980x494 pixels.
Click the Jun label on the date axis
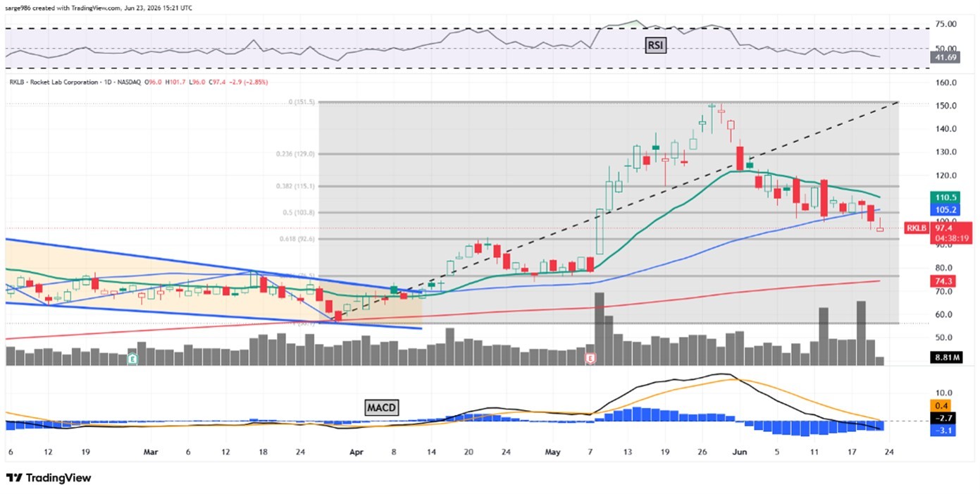click(x=739, y=451)
